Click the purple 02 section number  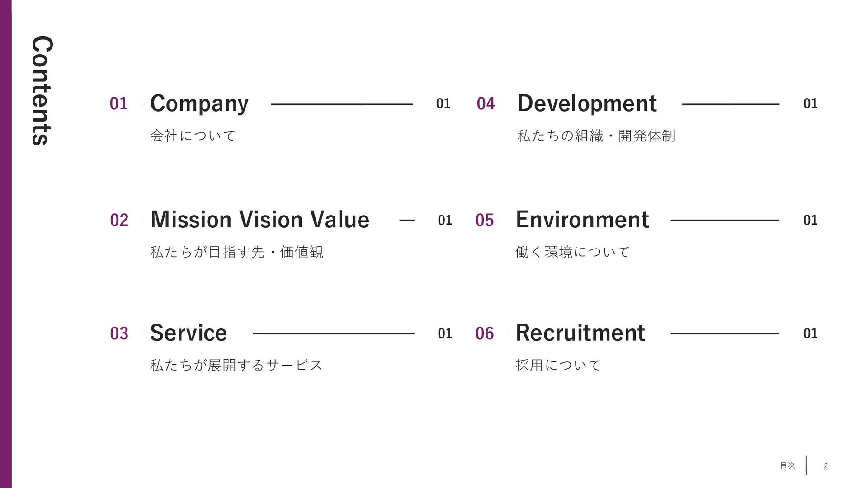[119, 220]
